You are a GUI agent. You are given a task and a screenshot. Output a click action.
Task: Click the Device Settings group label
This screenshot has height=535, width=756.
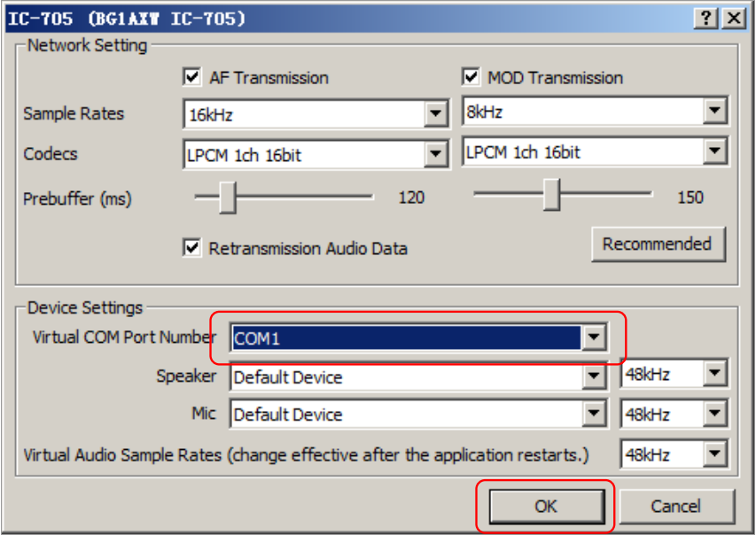(x=85, y=307)
